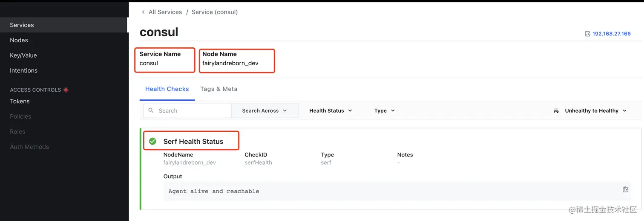Open Intentions in the sidebar
Screen dimensions: 644x221
coord(23,70)
